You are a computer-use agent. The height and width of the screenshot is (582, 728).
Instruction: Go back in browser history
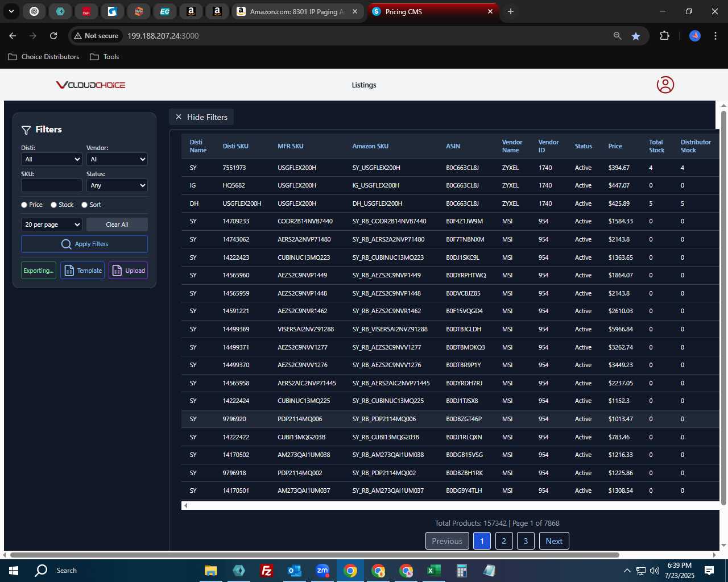tap(13, 36)
